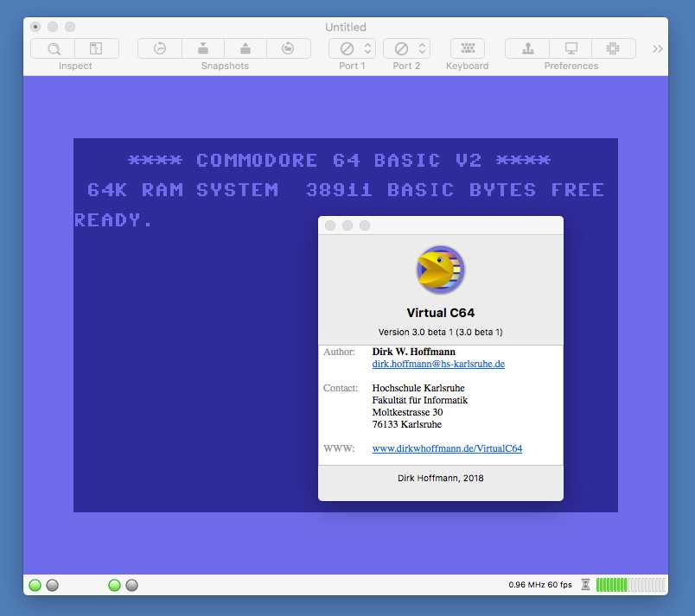Click the 'Fakultät für Informatik' line
The image size is (695, 616).
(420, 400)
